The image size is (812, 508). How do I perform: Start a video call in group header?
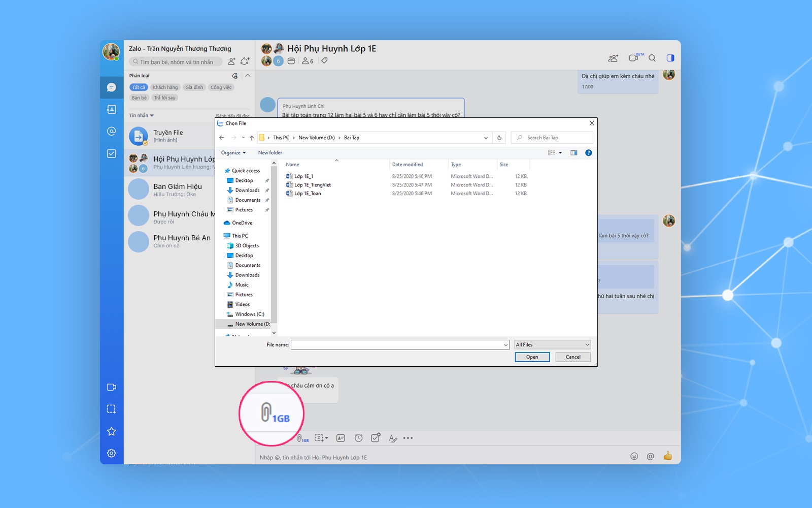[634, 58]
